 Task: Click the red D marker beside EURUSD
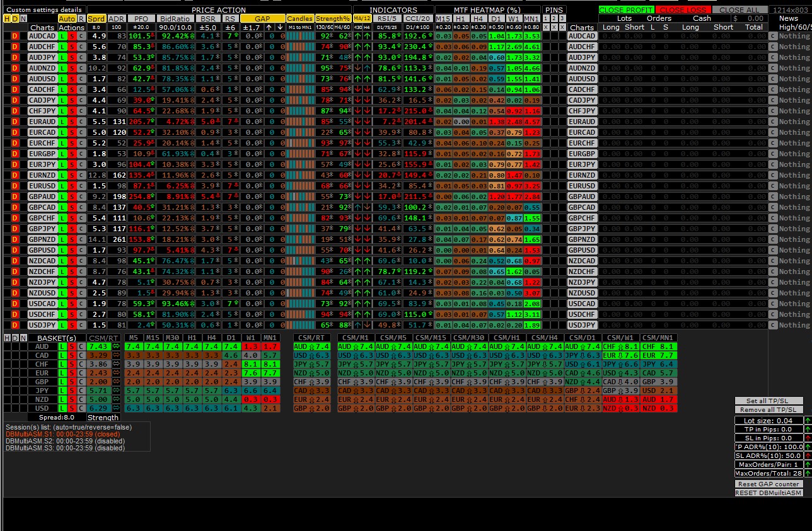[x=14, y=186]
